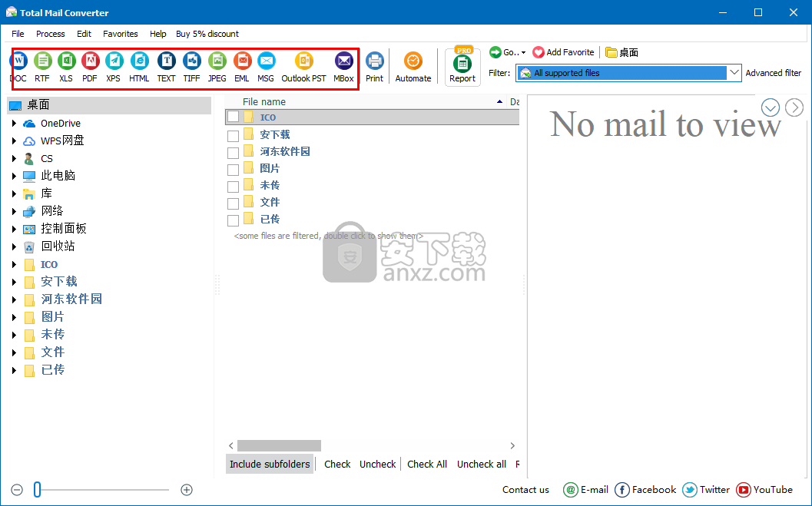Expand the OneDrive tree node

(x=14, y=123)
